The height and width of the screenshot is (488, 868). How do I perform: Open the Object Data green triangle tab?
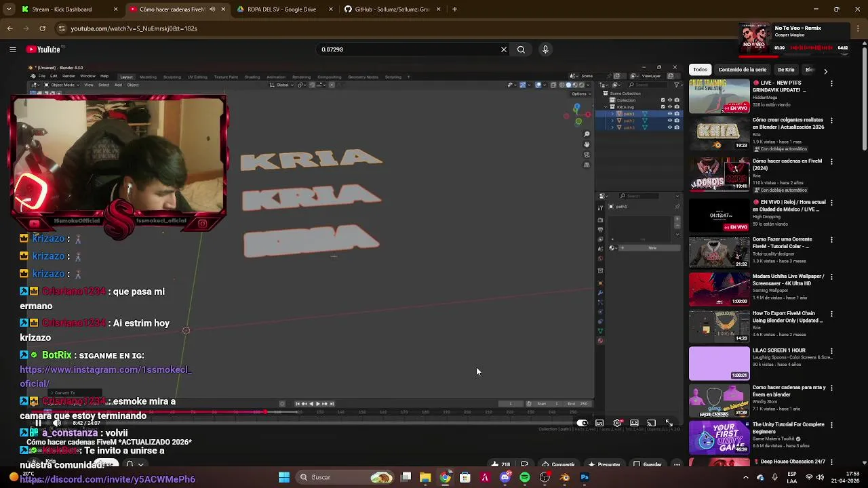point(600,331)
